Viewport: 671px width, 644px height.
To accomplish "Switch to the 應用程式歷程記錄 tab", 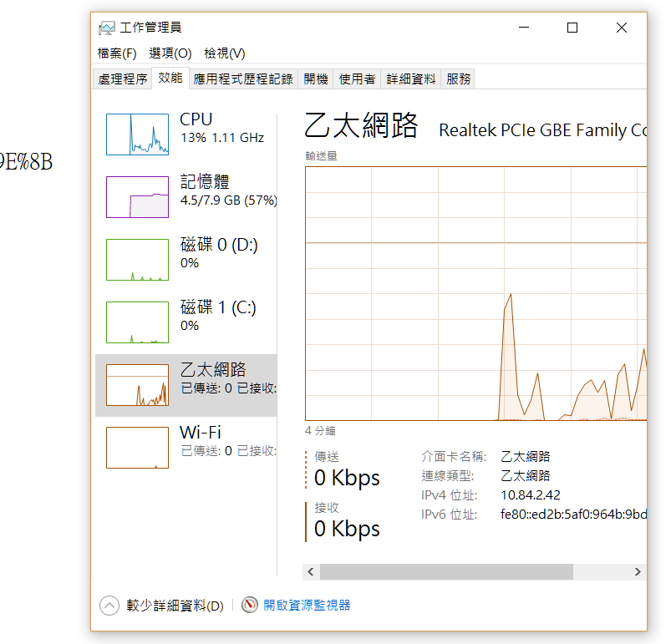I will point(243,79).
